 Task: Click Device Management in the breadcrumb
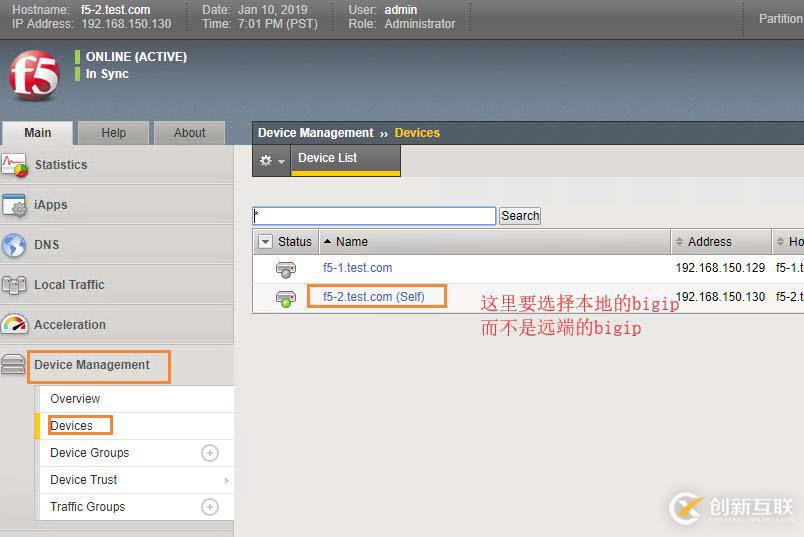point(316,133)
